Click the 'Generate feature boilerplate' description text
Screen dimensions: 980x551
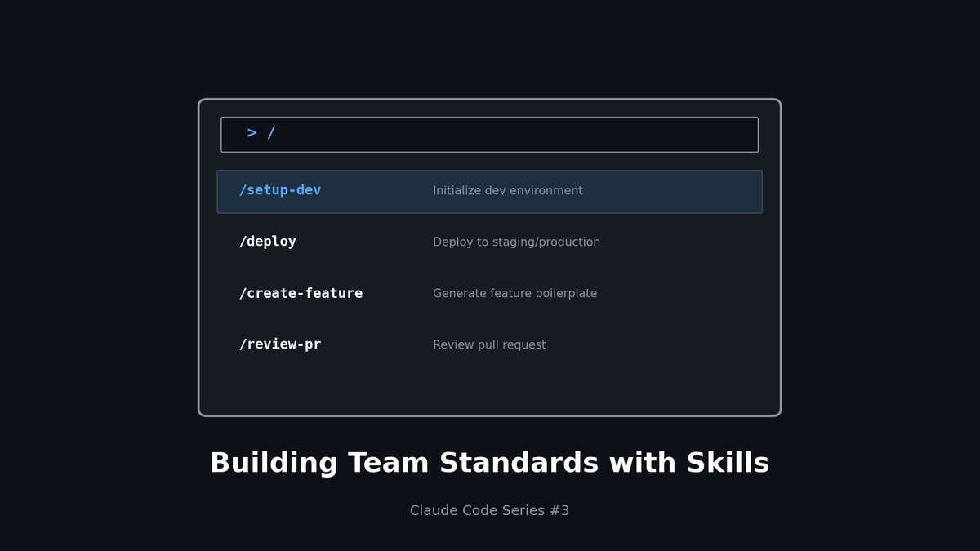(515, 293)
